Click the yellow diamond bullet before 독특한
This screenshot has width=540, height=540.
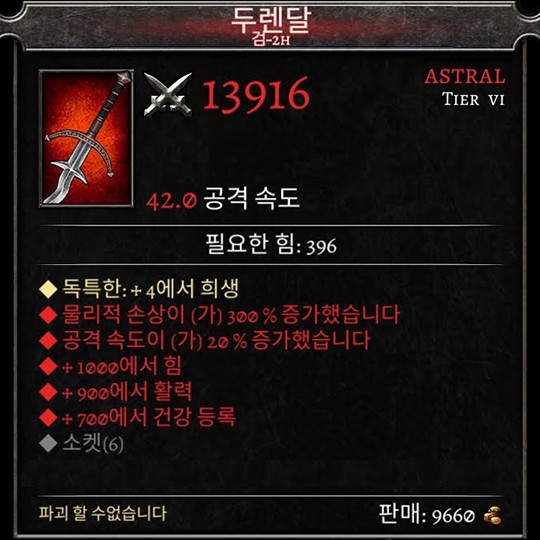tap(48, 289)
